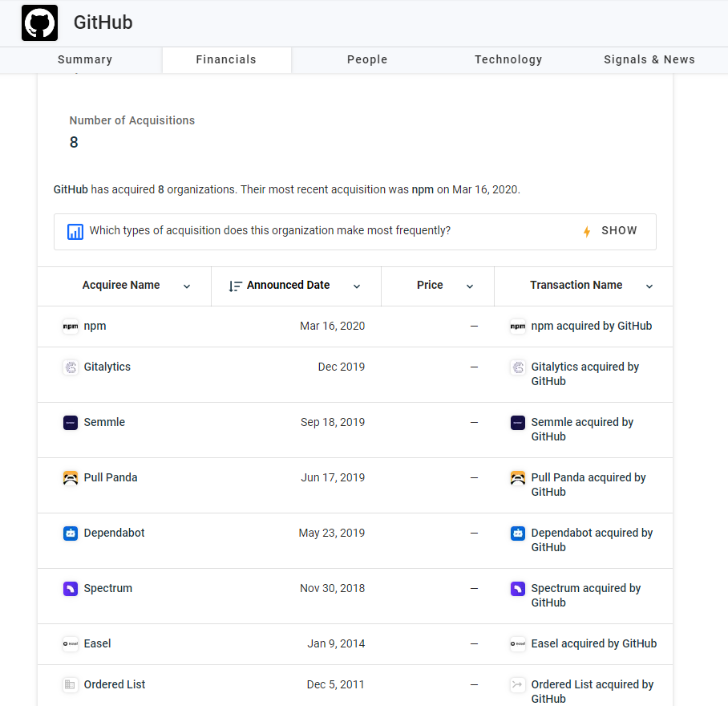Switch to the Summary tab
Image resolution: width=728 pixels, height=706 pixels.
(x=85, y=59)
